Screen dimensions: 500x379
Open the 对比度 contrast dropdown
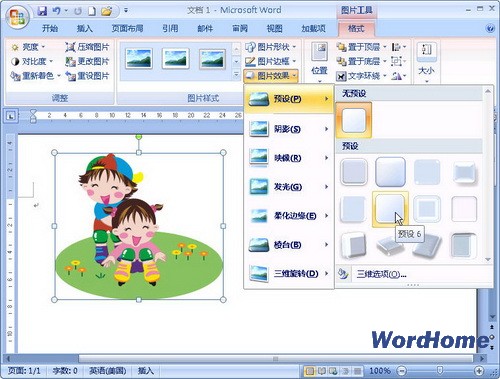(32, 61)
